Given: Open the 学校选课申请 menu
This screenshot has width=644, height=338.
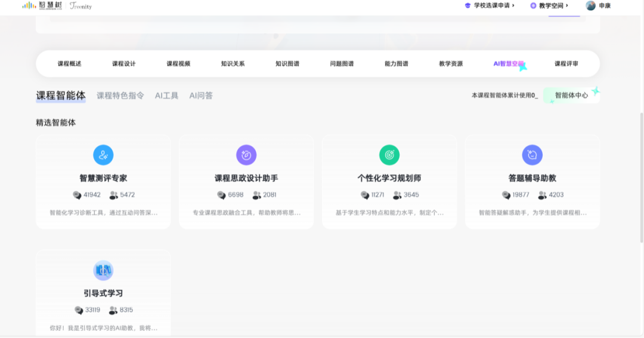Looking at the screenshot, I should [489, 6].
